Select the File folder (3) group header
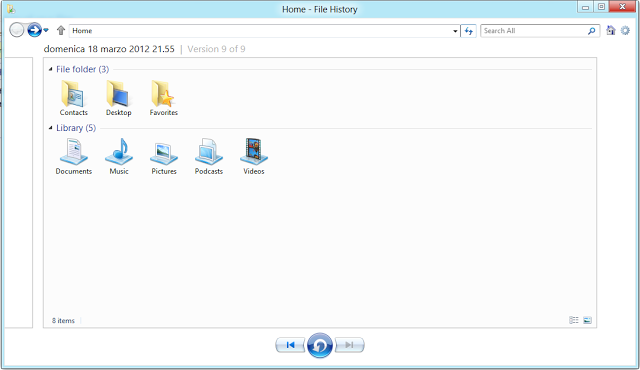640x370 pixels. (82, 69)
